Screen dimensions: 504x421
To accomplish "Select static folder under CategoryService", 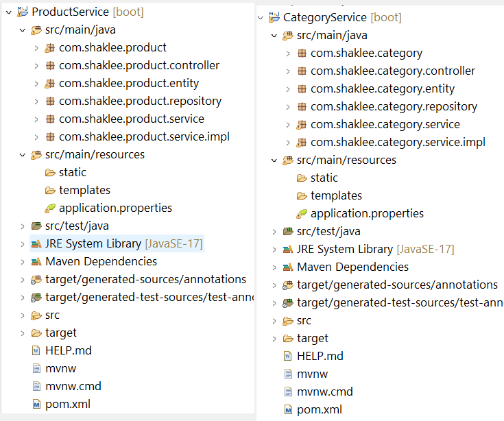I will click(324, 178).
